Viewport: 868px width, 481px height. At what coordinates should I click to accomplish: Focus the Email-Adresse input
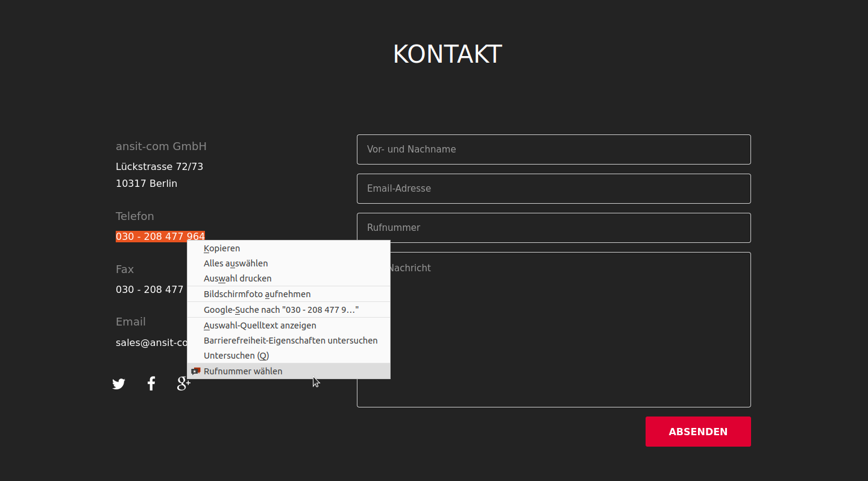[553, 188]
